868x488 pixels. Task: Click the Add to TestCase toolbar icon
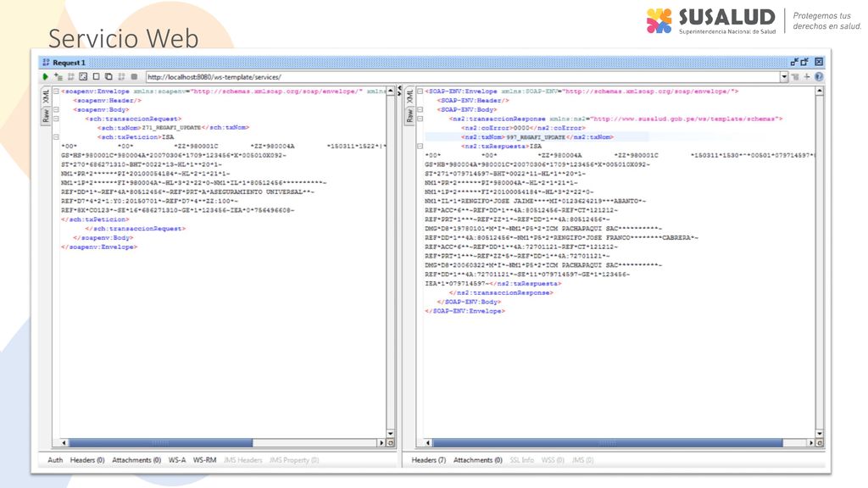pyautogui.click(x=58, y=77)
